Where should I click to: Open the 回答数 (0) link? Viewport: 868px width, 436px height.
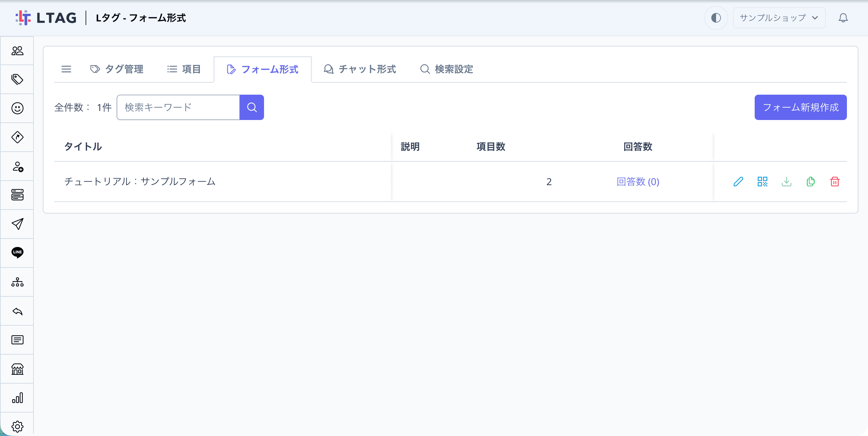coord(637,182)
